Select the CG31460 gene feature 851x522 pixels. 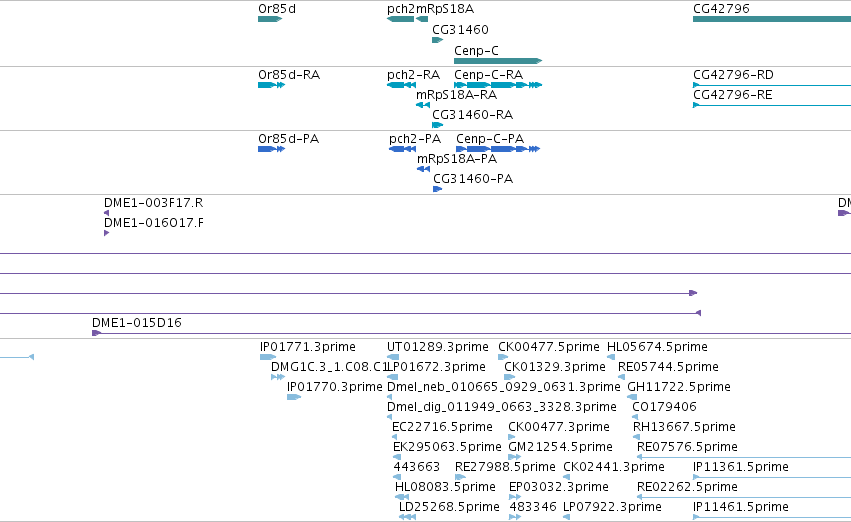(x=437, y=40)
